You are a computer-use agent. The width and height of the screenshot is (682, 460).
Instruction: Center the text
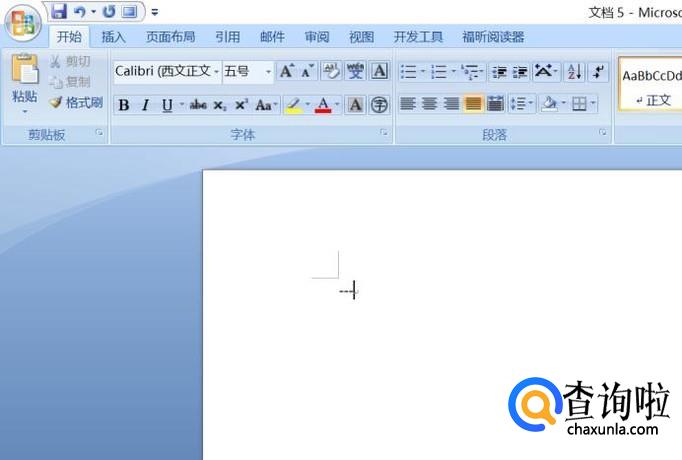click(x=430, y=104)
